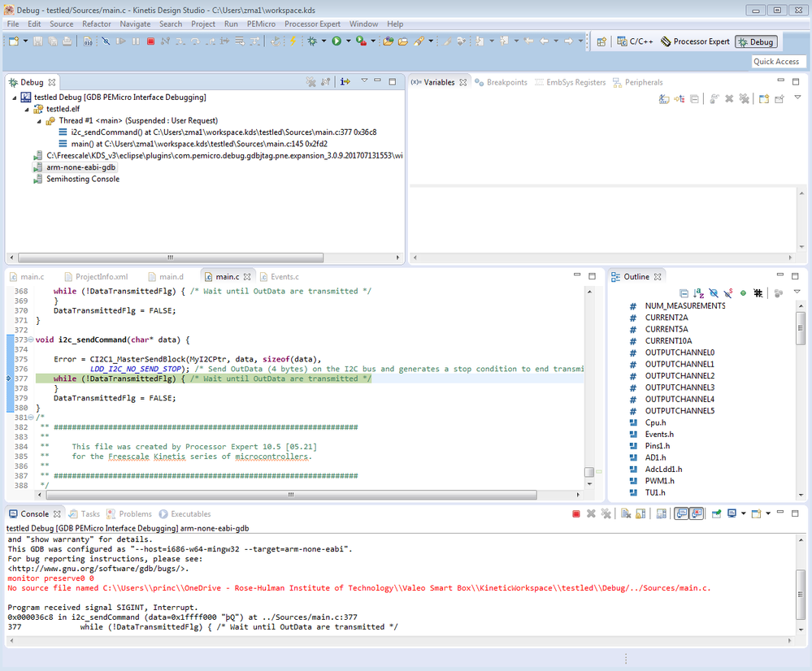Toggle Show Console When Standard Error Changes
Image resolution: width=812 pixels, height=671 pixels.
coord(697,513)
